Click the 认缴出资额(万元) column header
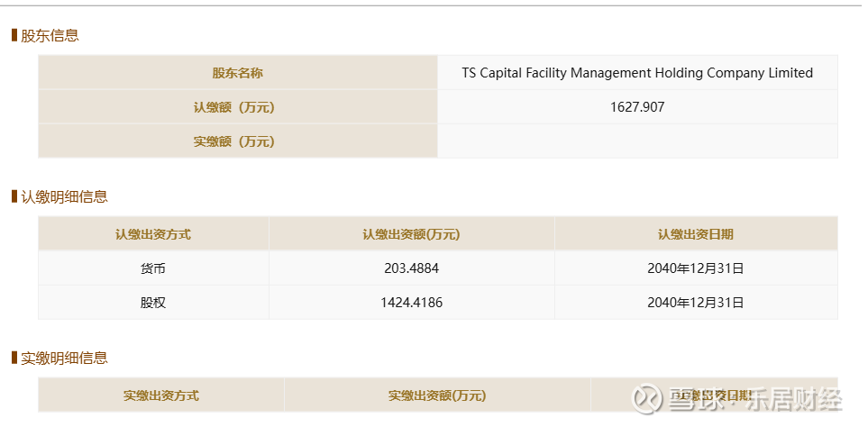Image resolution: width=868 pixels, height=427 pixels. click(x=411, y=234)
